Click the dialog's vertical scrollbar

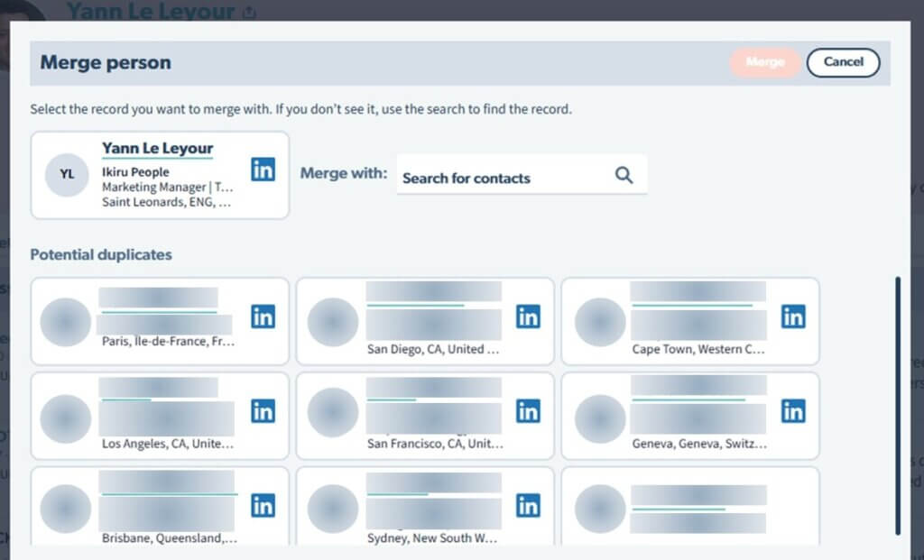point(897,406)
